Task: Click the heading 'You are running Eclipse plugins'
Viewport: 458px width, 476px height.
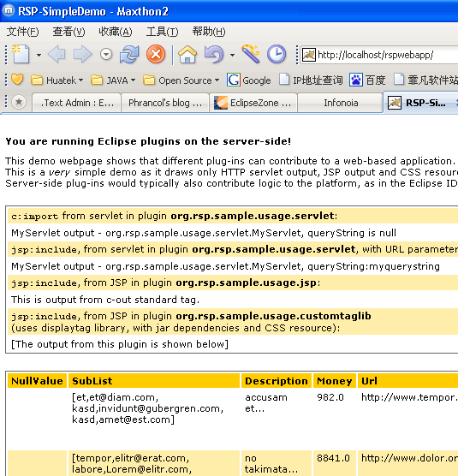Action: (x=148, y=141)
